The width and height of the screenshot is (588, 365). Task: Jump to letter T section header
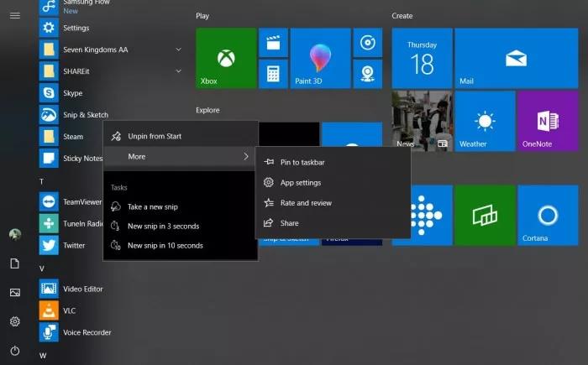pos(42,182)
